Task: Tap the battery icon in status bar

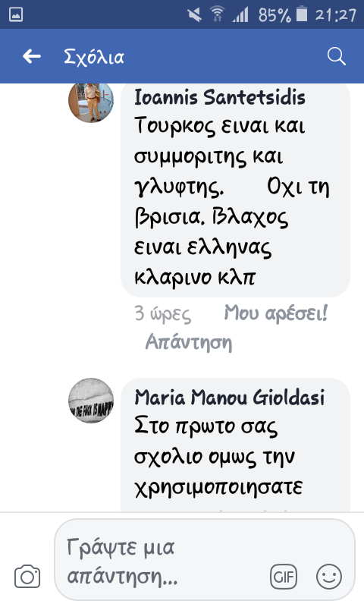Action: (302, 14)
